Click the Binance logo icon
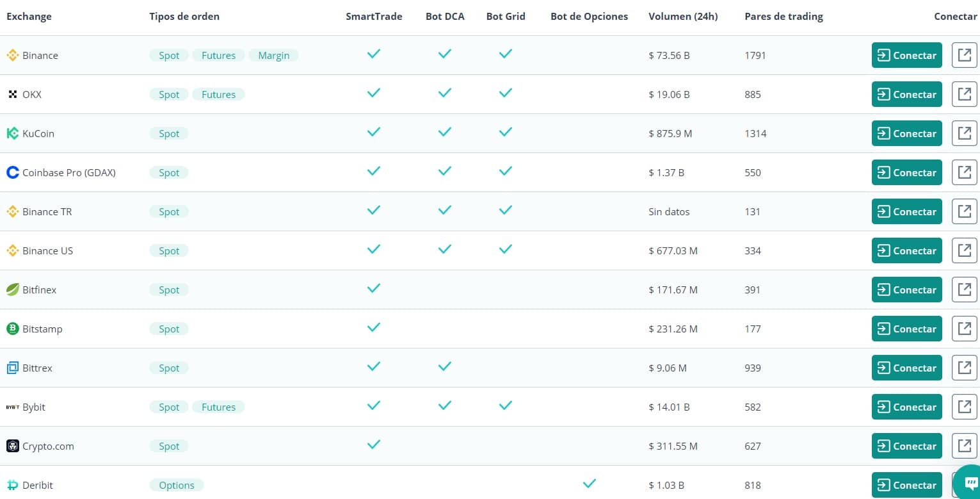 coord(12,55)
